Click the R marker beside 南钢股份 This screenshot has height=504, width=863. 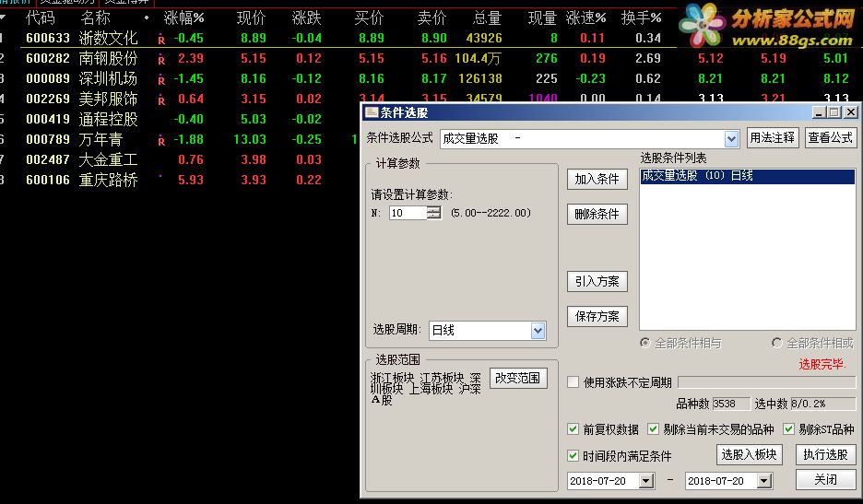[161, 59]
